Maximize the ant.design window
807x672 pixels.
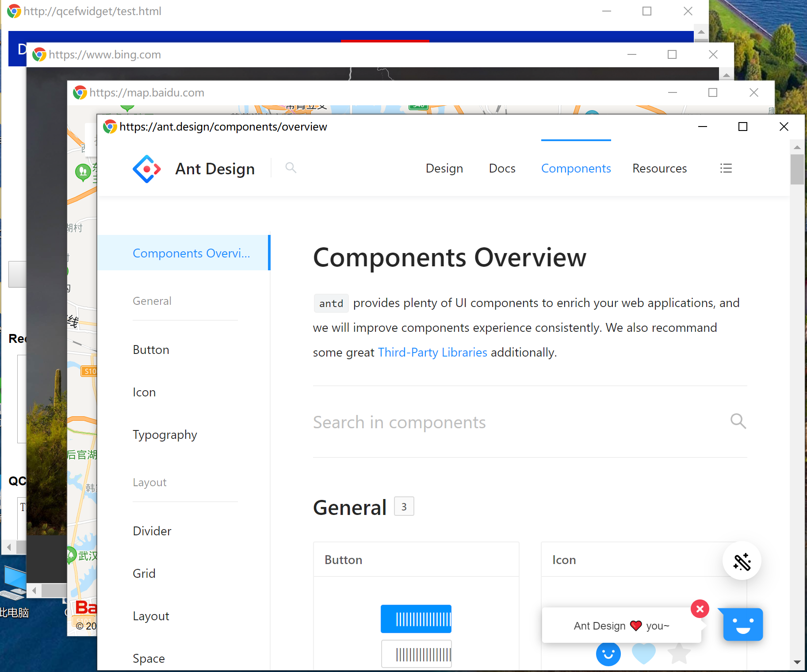click(x=743, y=127)
